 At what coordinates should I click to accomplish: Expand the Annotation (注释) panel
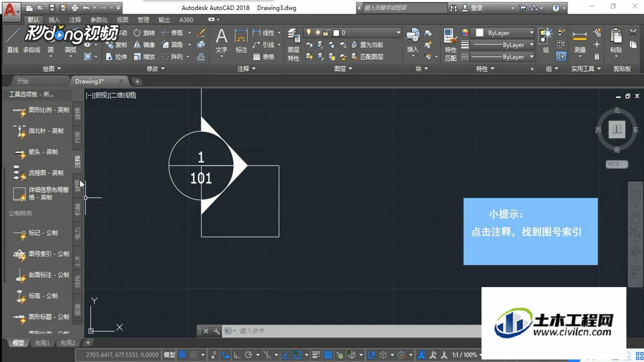click(247, 69)
